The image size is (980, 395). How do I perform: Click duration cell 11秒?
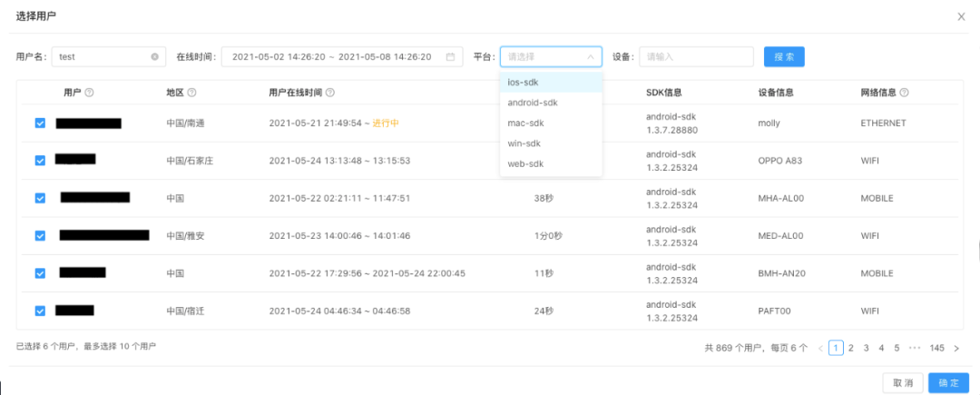click(x=544, y=273)
